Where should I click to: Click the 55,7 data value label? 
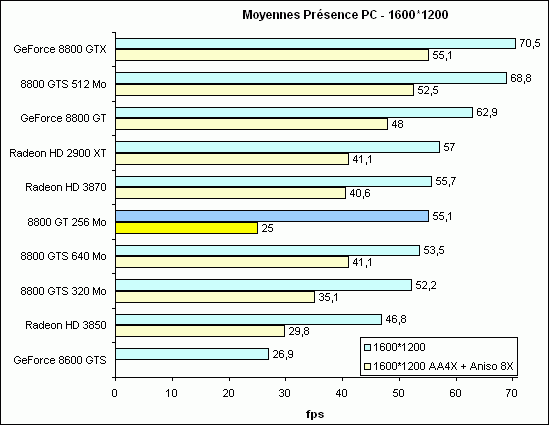(446, 181)
